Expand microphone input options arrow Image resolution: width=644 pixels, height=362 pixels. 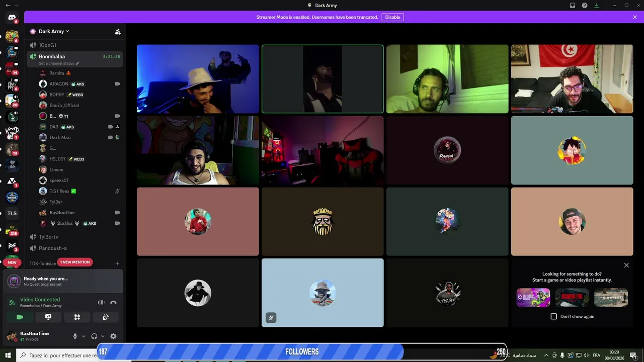click(x=84, y=336)
